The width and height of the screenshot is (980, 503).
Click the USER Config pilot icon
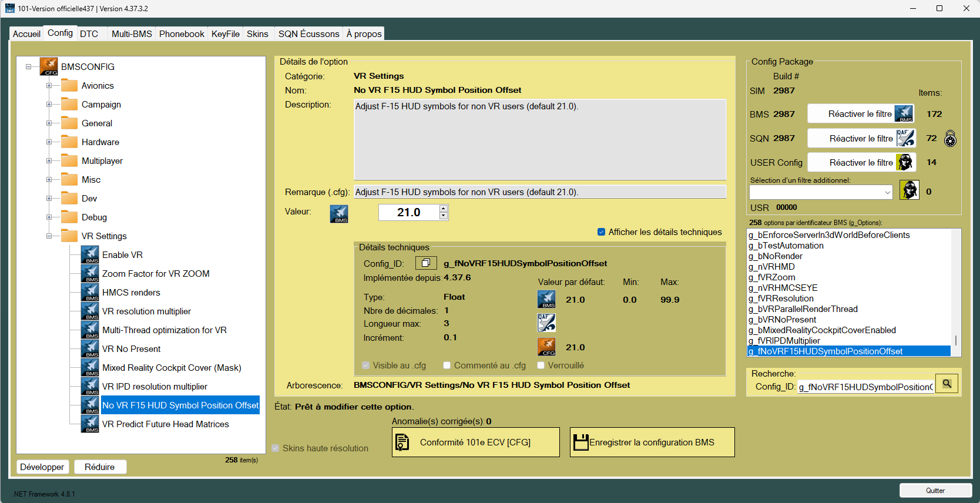click(905, 162)
